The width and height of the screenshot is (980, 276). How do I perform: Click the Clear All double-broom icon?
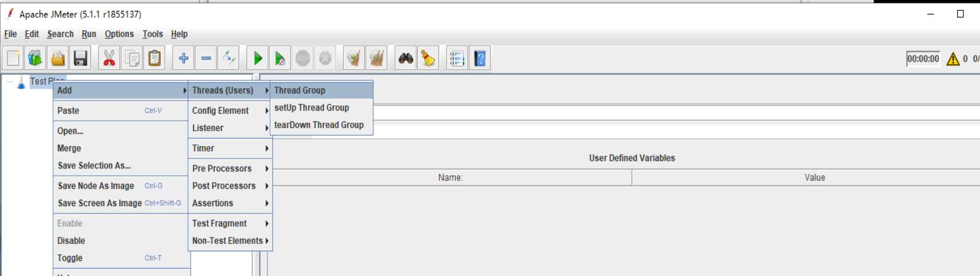coord(377,58)
